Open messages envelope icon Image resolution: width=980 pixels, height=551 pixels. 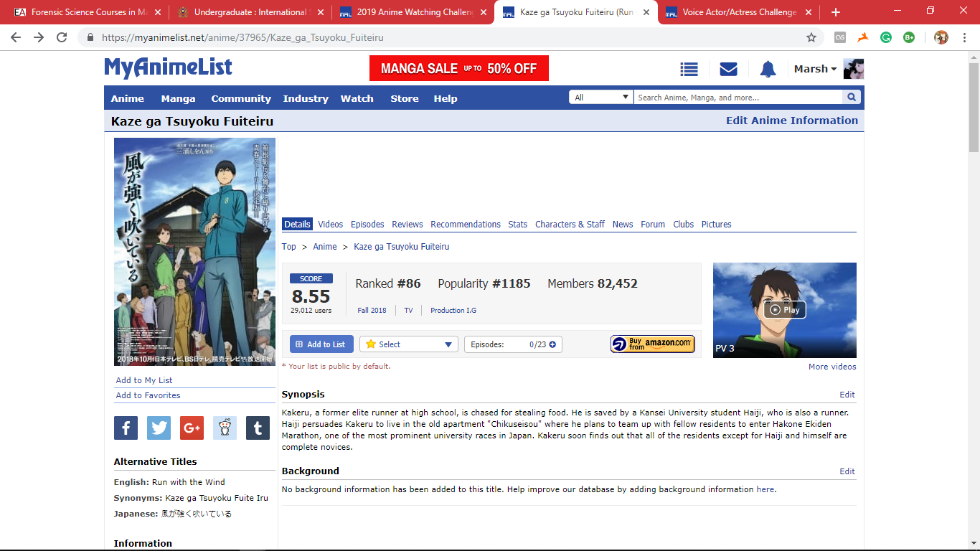pyautogui.click(x=728, y=69)
